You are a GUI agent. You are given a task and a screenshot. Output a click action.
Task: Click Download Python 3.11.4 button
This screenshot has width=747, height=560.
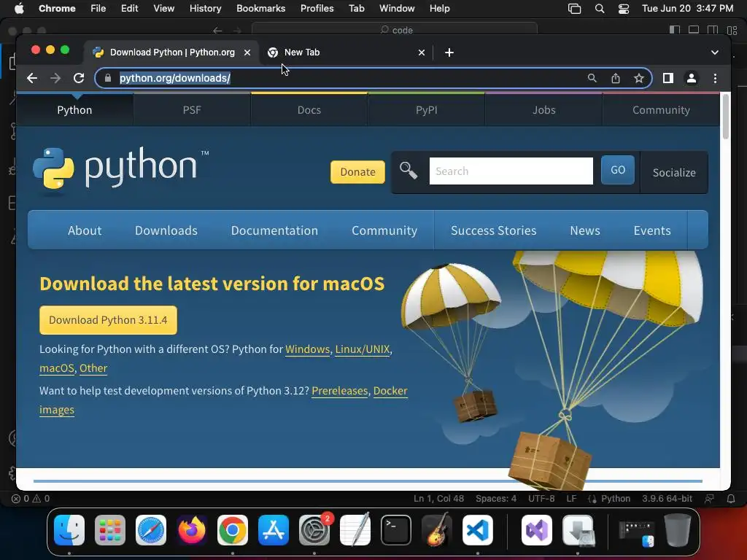pos(108,320)
